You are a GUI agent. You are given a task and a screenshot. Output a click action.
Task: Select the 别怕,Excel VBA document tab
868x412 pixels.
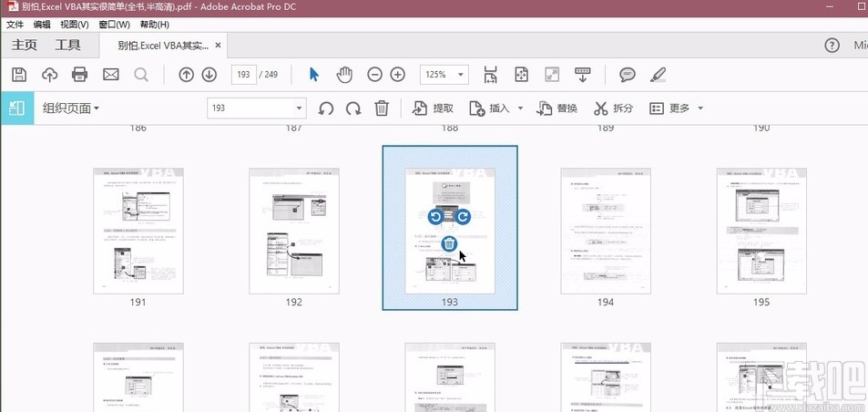[163, 46]
